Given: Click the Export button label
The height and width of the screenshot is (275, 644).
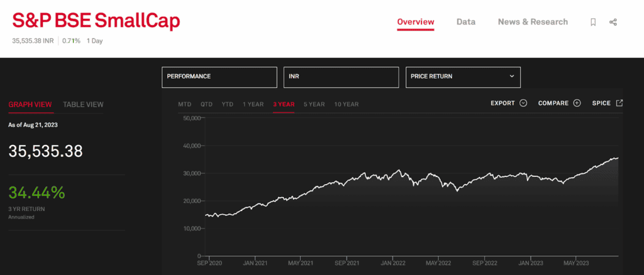Looking at the screenshot, I should pyautogui.click(x=502, y=103).
